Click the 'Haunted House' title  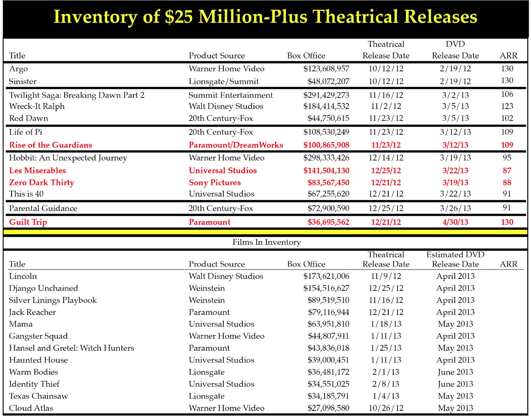(x=38, y=360)
